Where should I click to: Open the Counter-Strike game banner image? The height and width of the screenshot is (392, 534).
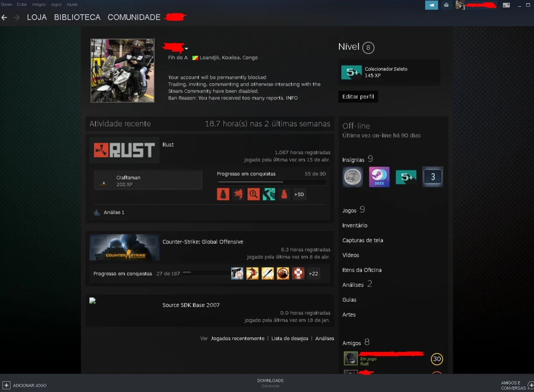[x=124, y=247]
